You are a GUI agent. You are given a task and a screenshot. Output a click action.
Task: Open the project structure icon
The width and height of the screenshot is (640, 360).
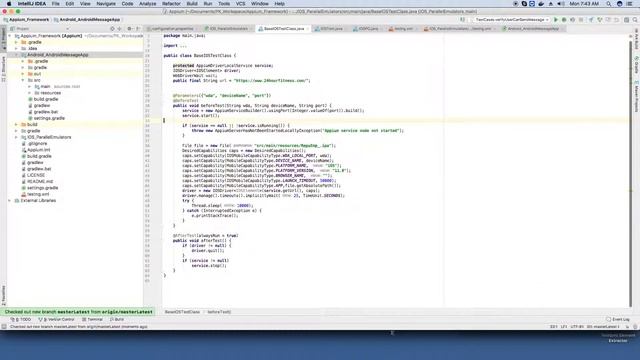click(626, 20)
